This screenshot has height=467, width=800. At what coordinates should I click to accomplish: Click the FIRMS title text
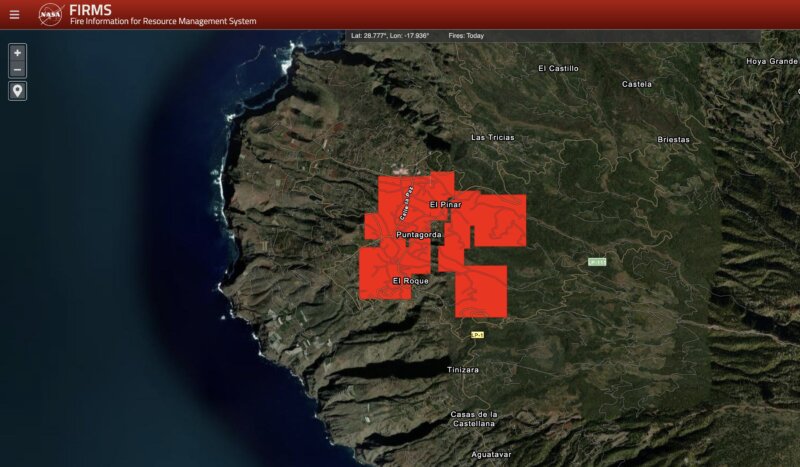91,9
